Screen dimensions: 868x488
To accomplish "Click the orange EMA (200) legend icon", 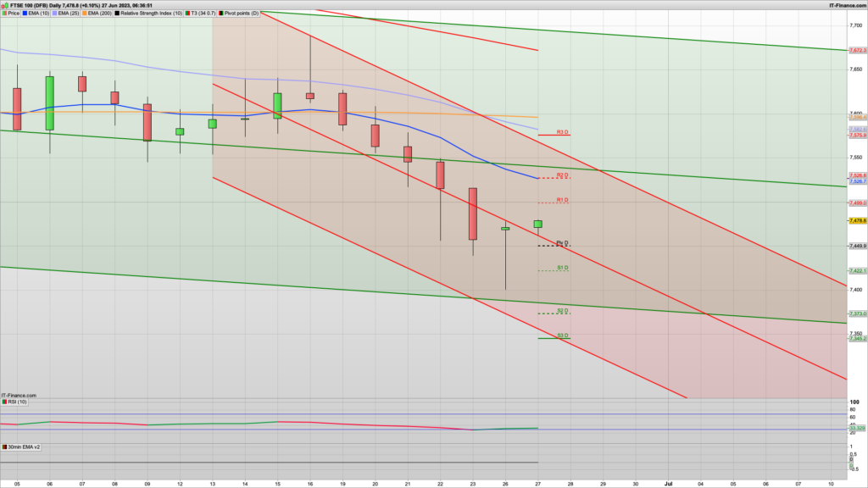I will (85, 13).
